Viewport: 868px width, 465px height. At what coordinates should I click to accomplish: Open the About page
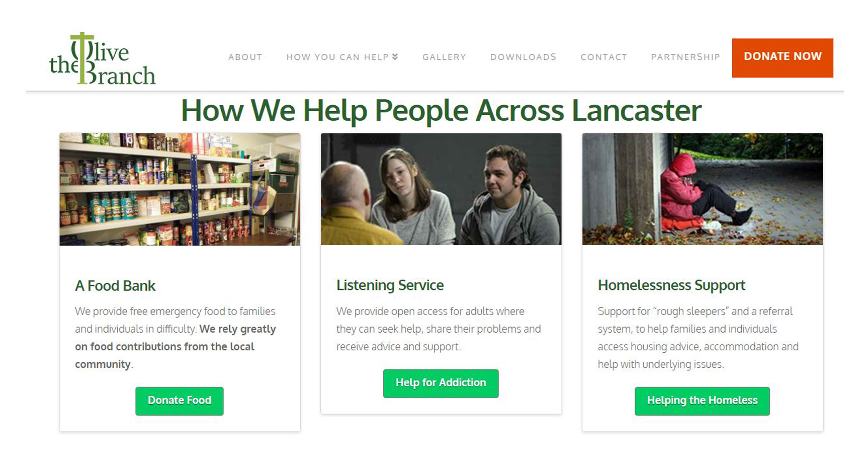pos(245,57)
